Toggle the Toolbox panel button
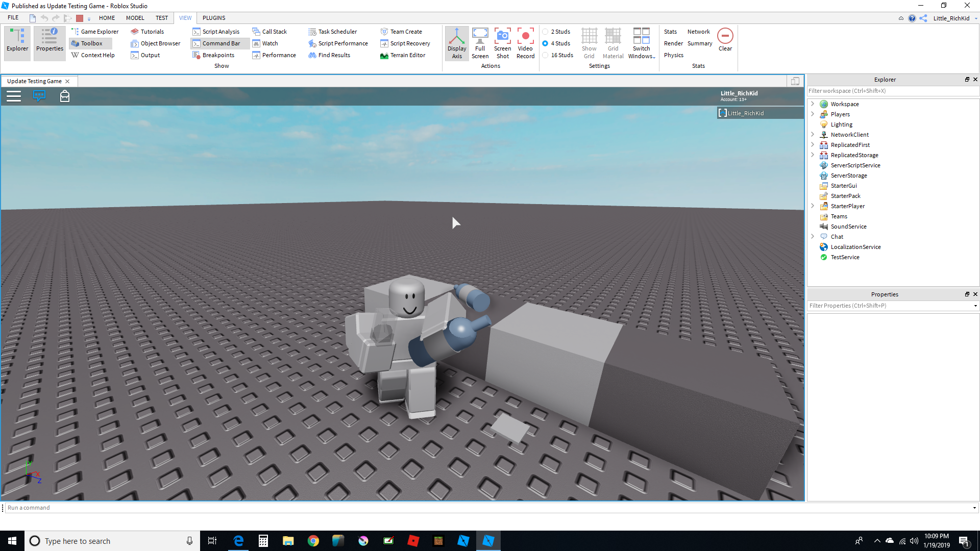The width and height of the screenshot is (980, 551). (91, 43)
